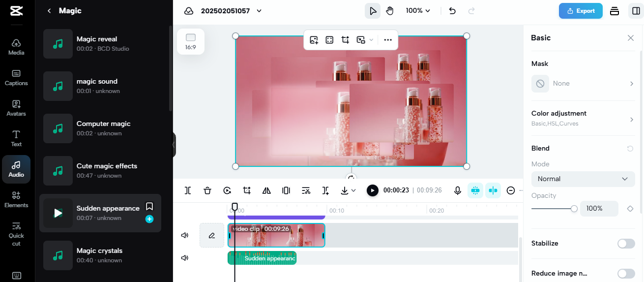Toggle magnetic snapping in timeline

click(x=475, y=190)
